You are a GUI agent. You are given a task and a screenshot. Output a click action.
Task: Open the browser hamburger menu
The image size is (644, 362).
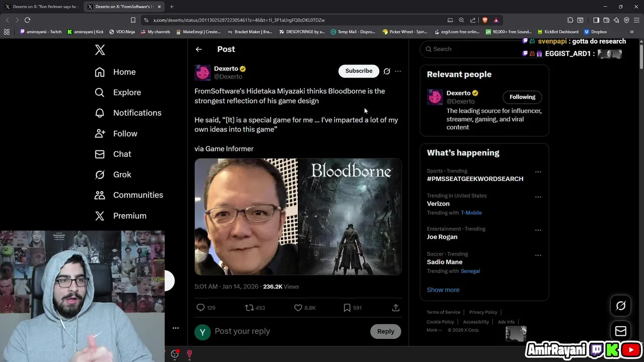point(636,20)
